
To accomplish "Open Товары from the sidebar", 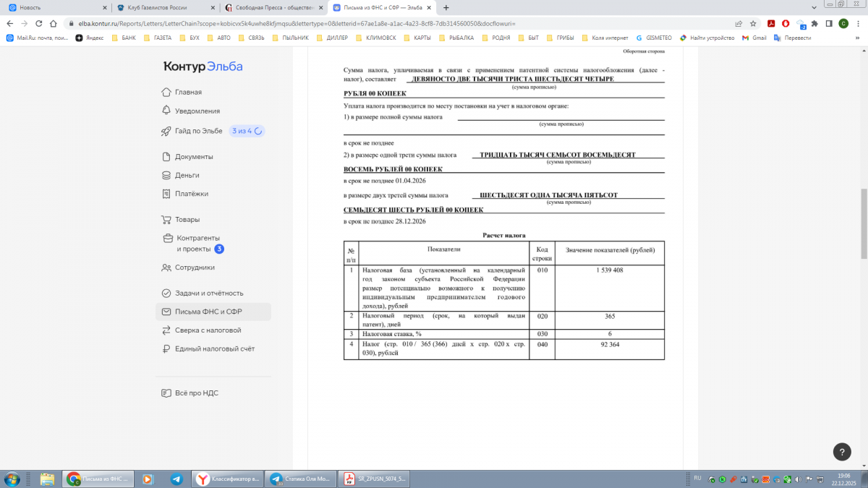I will [187, 219].
